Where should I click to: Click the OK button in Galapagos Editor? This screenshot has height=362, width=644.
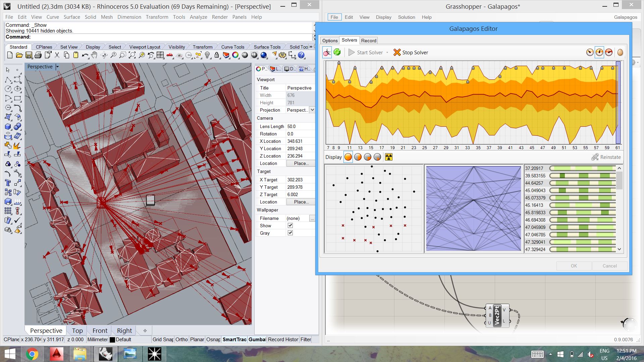pyautogui.click(x=574, y=266)
